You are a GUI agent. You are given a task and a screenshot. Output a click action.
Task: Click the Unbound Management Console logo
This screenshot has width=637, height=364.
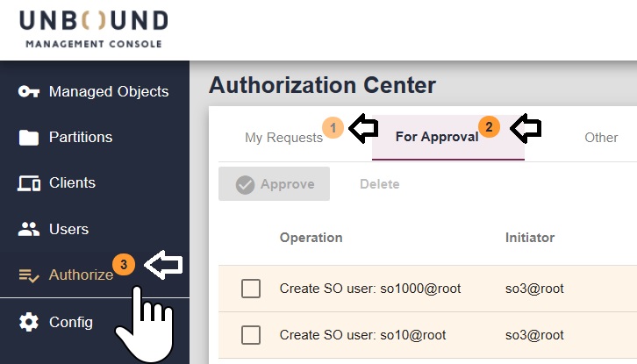tap(93, 28)
